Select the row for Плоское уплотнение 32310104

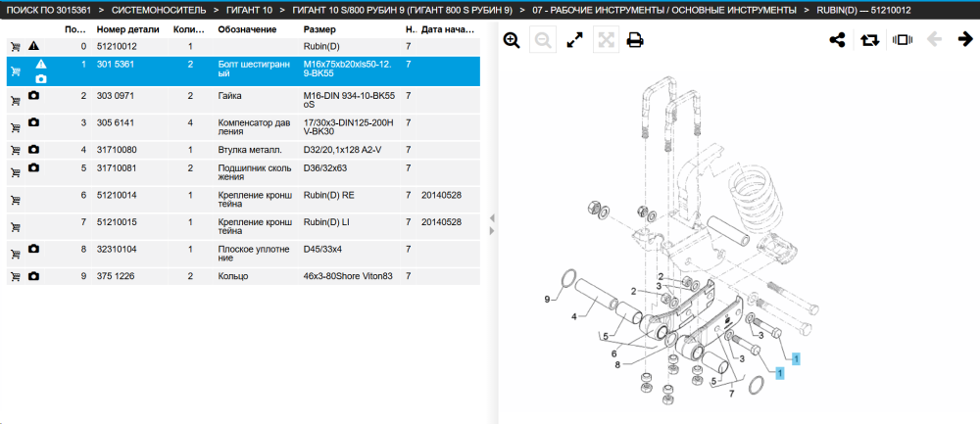click(243, 254)
